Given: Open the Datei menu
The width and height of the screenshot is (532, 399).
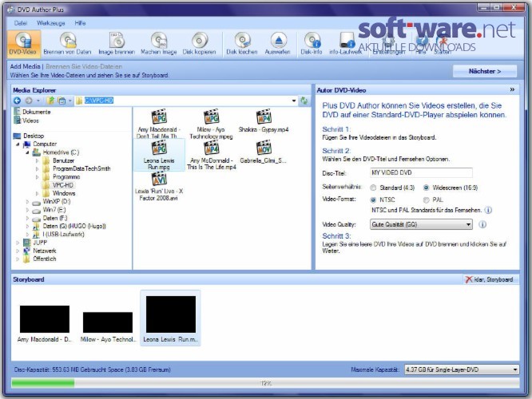Looking at the screenshot, I should [x=21, y=23].
